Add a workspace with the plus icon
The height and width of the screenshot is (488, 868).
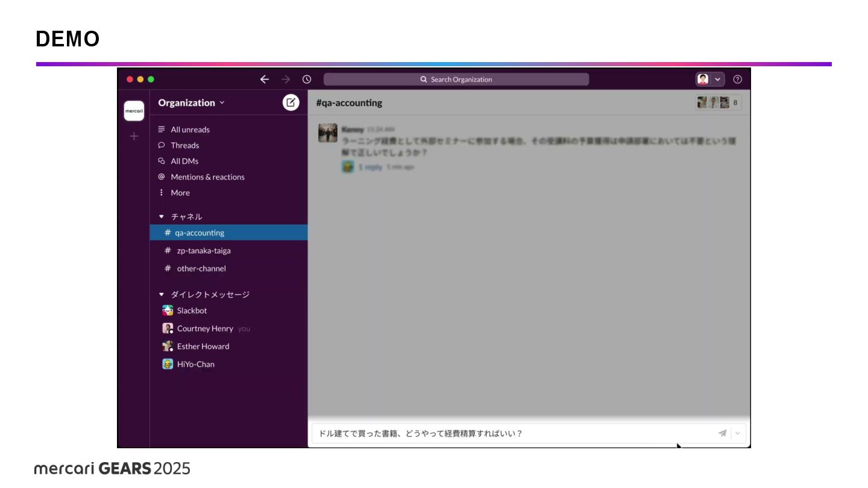click(x=134, y=136)
